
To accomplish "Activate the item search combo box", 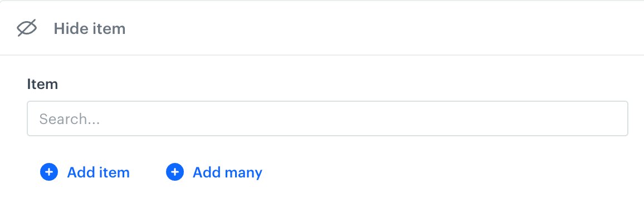I will (x=328, y=118).
